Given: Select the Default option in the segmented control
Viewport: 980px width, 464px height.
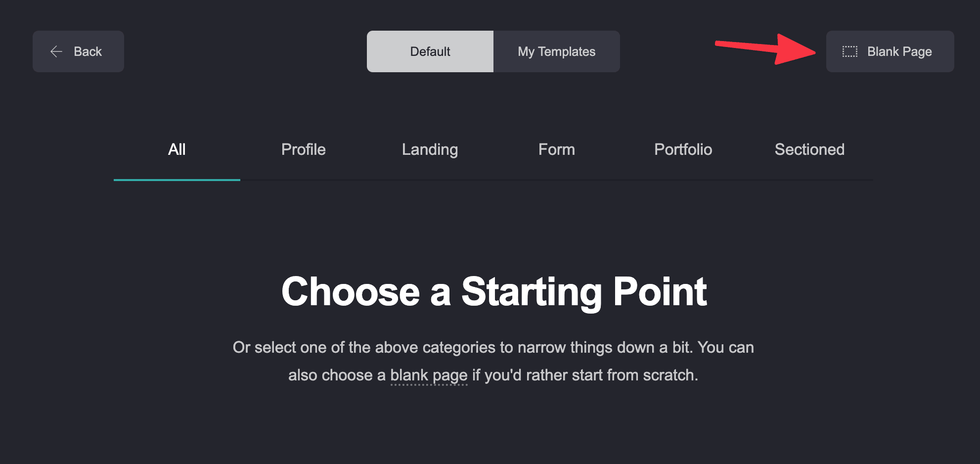Looking at the screenshot, I should 430,51.
